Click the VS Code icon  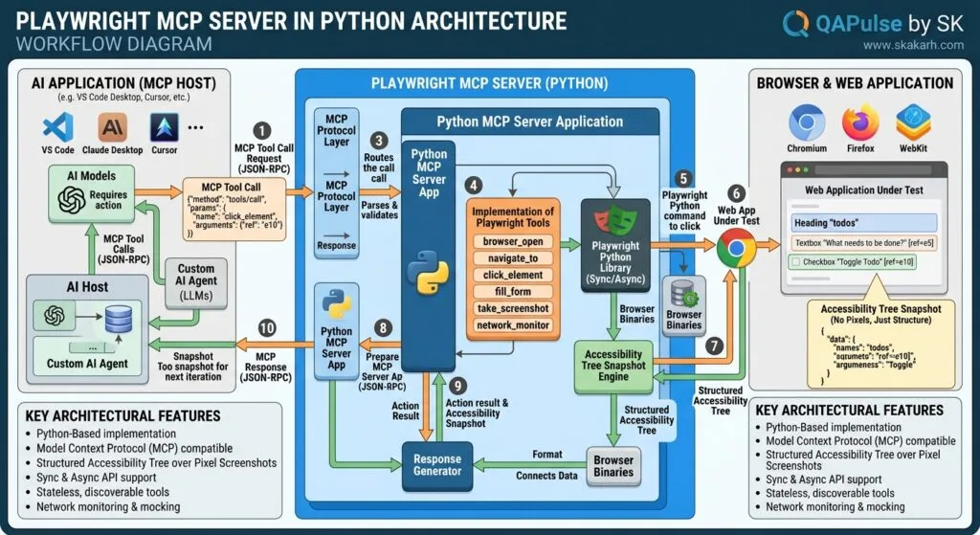click(58, 127)
